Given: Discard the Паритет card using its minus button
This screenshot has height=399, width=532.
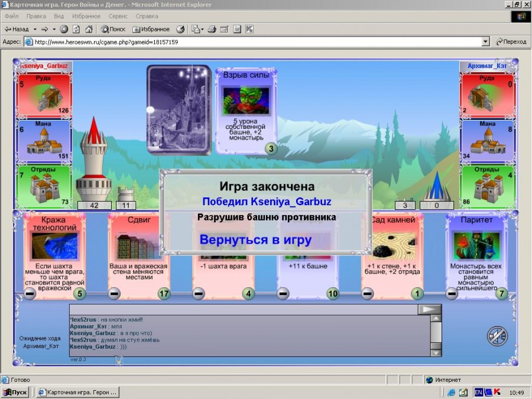Looking at the screenshot, I should tap(452, 293).
